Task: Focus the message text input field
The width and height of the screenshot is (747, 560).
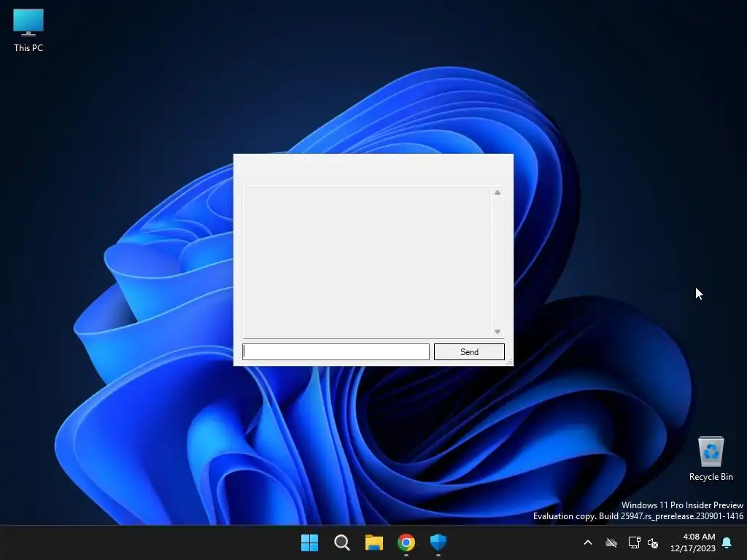Action: (x=336, y=352)
